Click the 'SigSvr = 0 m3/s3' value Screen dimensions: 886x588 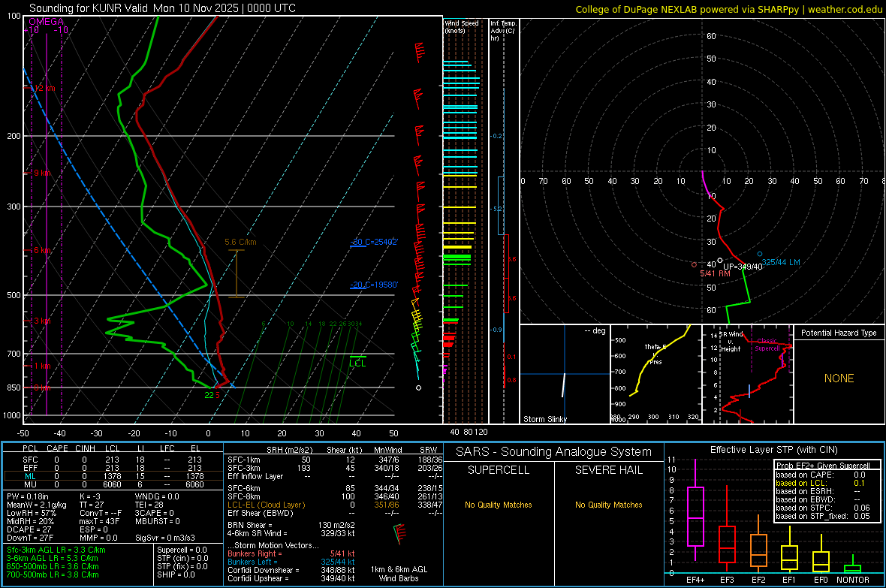click(165, 538)
